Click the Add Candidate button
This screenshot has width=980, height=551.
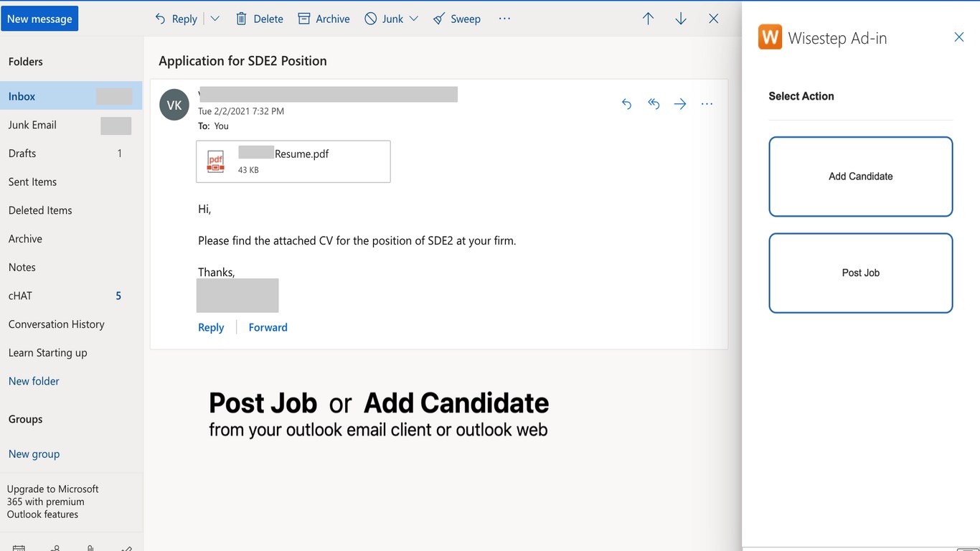point(860,176)
